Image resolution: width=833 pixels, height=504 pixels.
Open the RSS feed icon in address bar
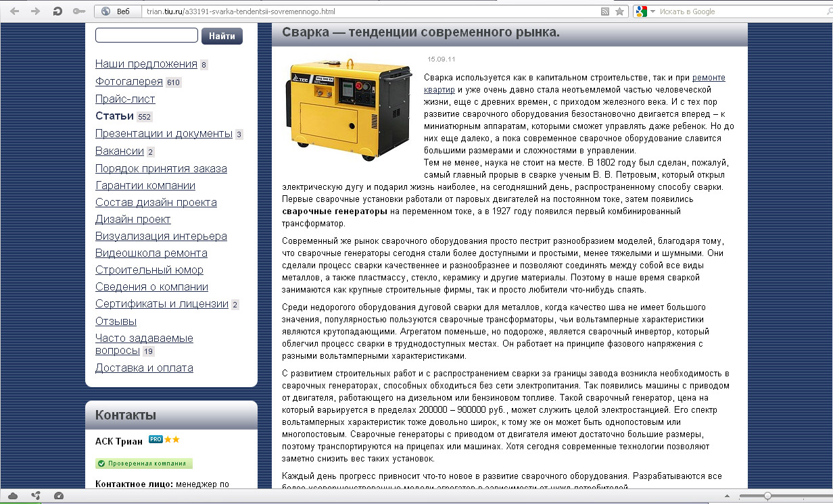point(605,11)
